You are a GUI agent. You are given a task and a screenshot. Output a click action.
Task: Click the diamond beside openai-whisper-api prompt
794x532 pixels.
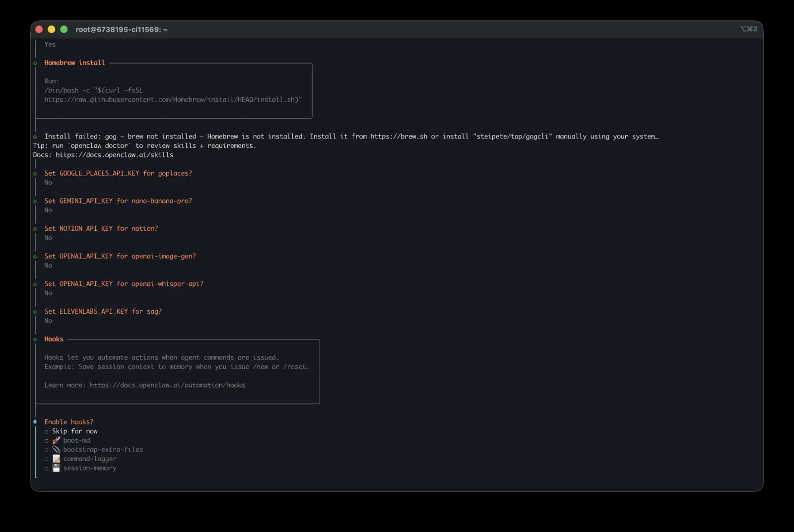click(35, 284)
